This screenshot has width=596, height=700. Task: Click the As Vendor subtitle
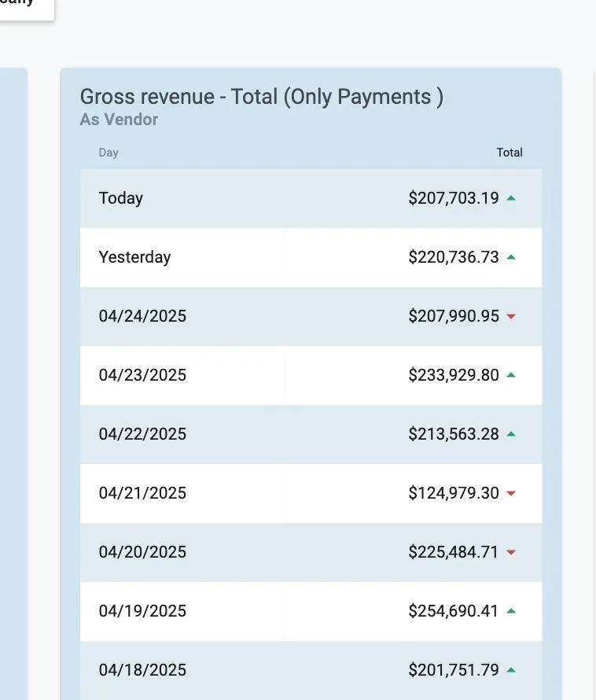point(119,120)
